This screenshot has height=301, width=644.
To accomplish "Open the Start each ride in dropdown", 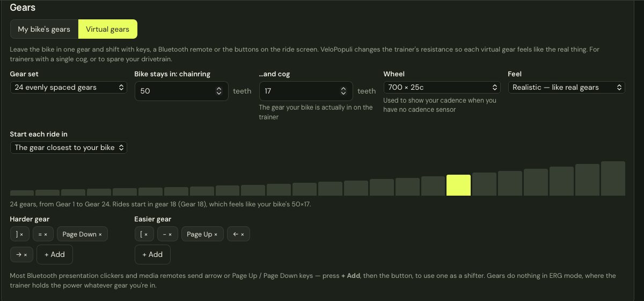I will pos(69,147).
